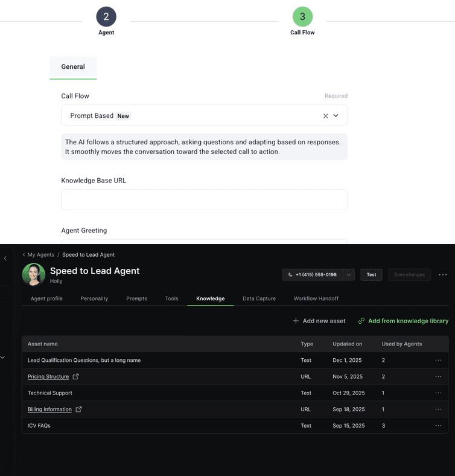Screen dimensions: 455x476
Task: Click the +1 (415) 555-0198 phone number button
Action: [313, 275]
